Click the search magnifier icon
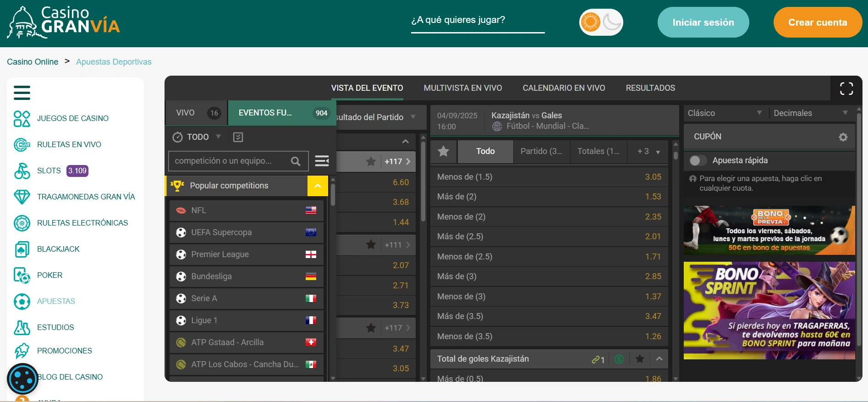Screen dimensions: 868x402 (296, 161)
